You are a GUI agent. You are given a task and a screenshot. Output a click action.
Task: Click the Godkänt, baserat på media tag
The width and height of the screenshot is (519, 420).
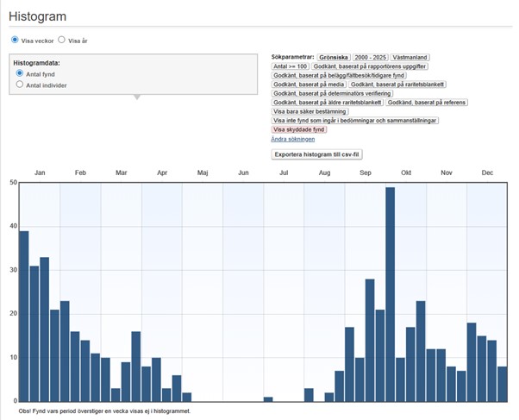pos(309,85)
